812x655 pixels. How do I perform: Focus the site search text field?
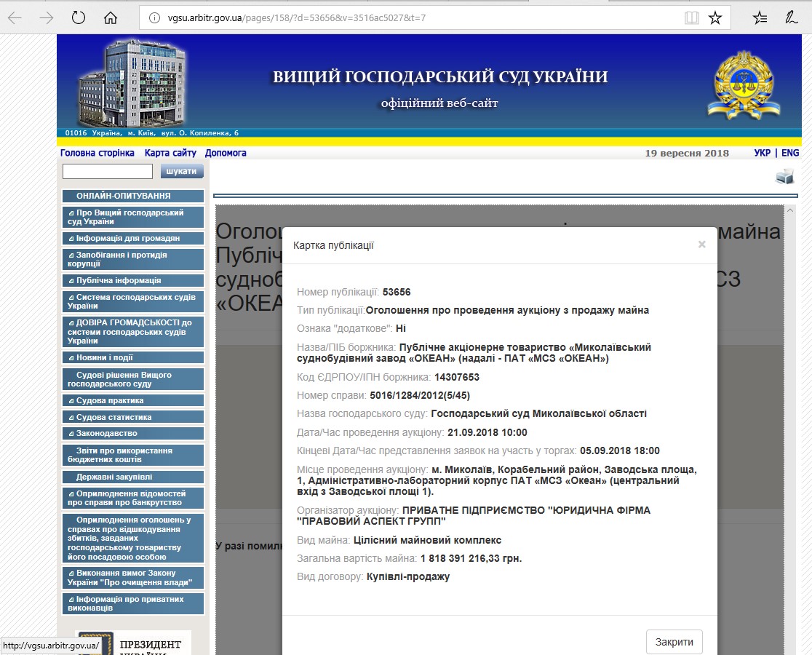[108, 171]
